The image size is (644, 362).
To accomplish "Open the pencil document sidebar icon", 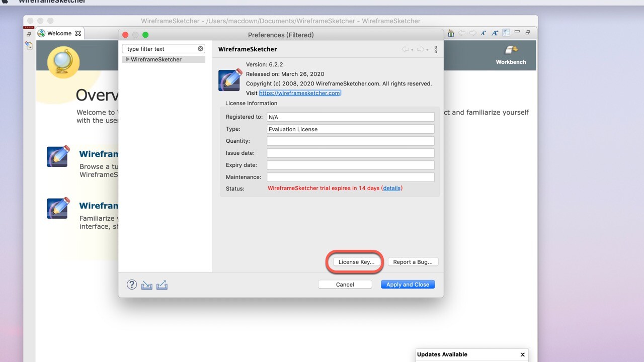I will pos(29,45).
